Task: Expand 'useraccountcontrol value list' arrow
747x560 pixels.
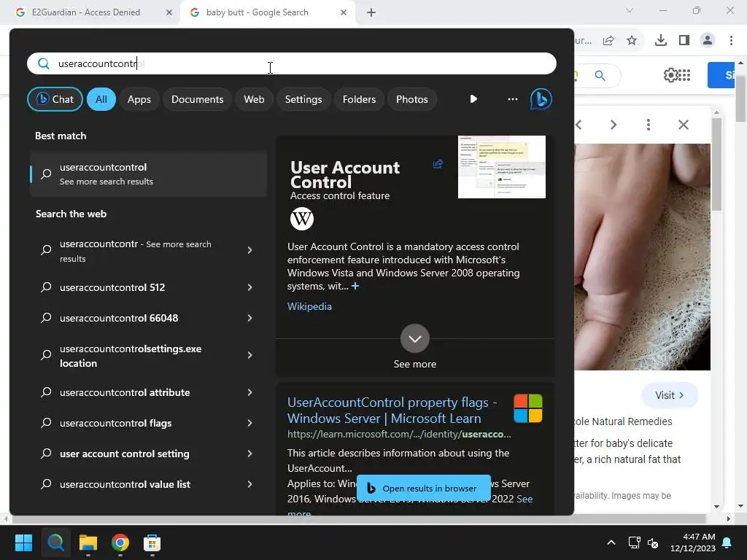Action: (x=249, y=484)
